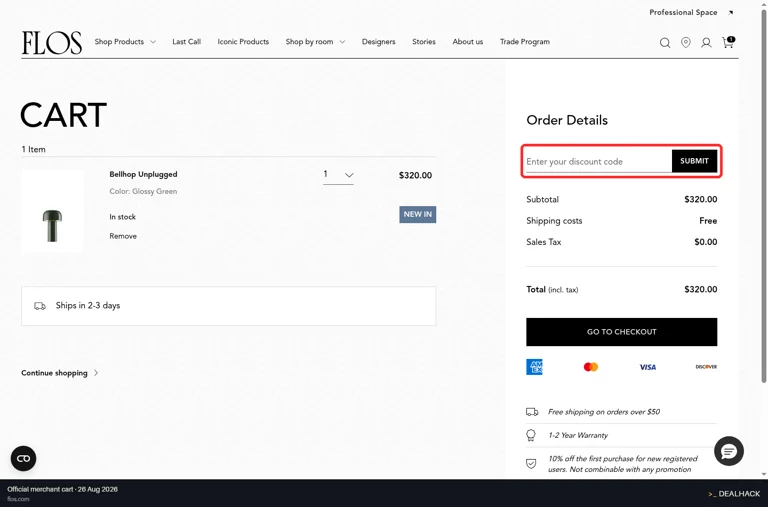Click the truck icon beside Free shipping
Viewport: 768px width, 507px height.
[532, 412]
